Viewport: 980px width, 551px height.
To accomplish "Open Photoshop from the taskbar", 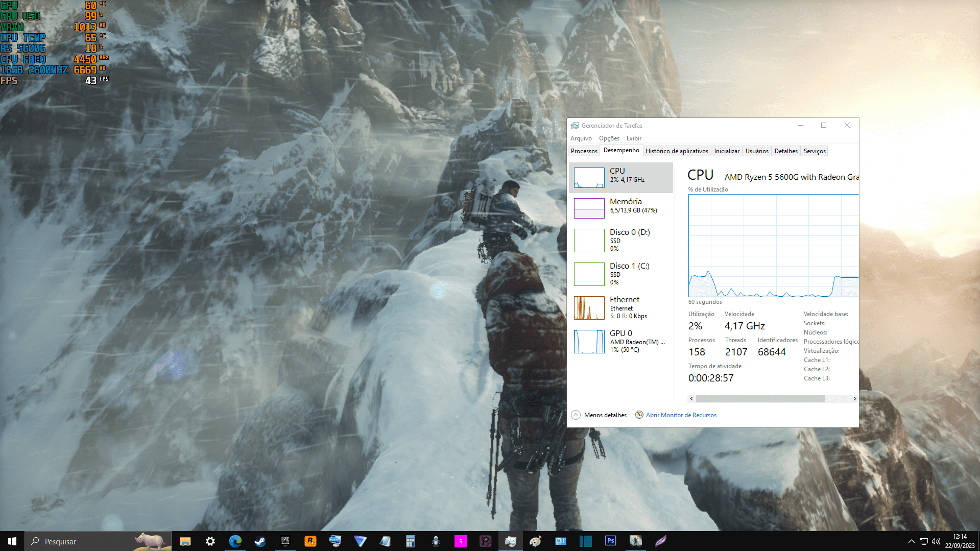I will [x=610, y=541].
